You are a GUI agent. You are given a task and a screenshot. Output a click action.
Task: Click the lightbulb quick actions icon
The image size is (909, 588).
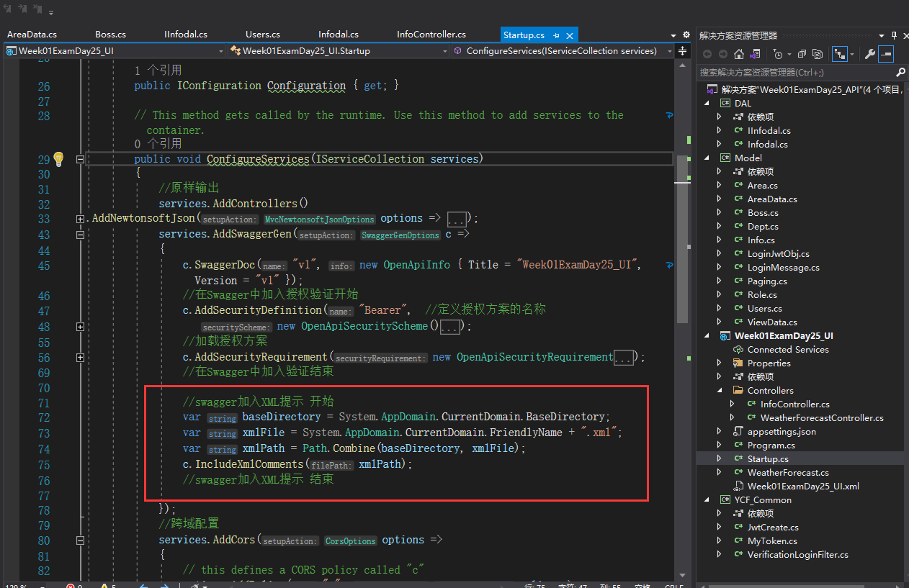click(59, 159)
